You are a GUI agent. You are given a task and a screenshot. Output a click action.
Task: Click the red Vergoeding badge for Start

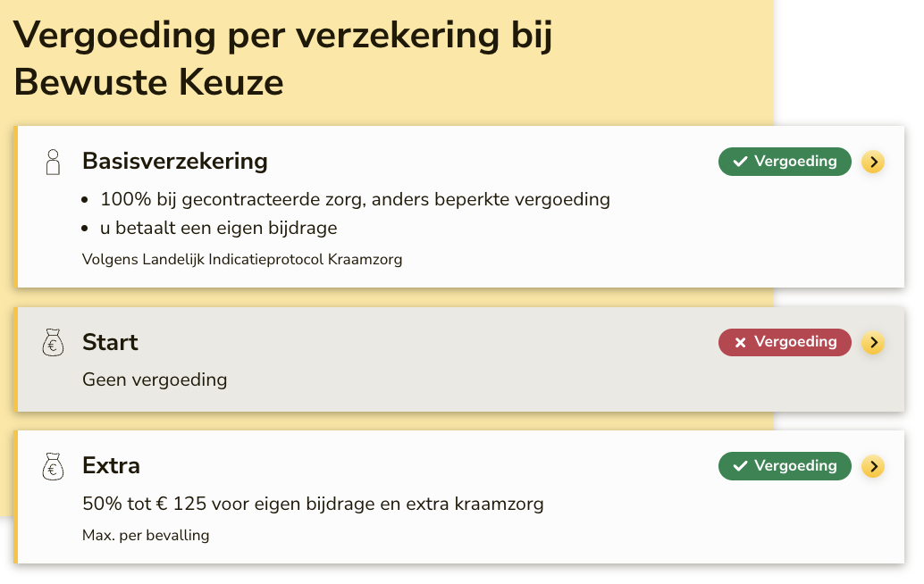click(785, 342)
